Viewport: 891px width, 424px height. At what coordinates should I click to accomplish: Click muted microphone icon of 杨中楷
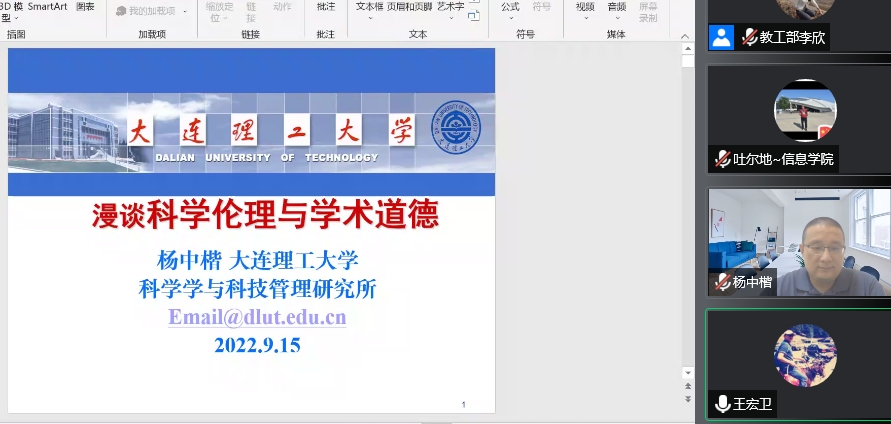tap(722, 282)
